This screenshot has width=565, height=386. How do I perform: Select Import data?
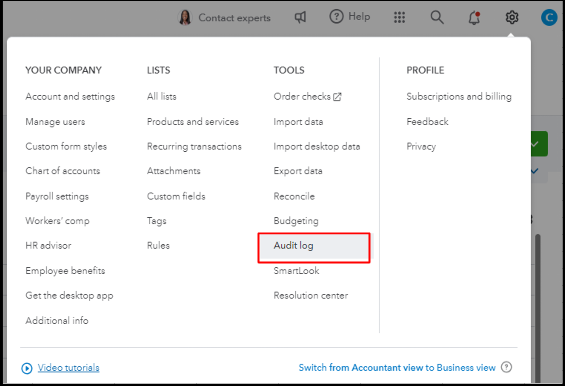(x=298, y=122)
